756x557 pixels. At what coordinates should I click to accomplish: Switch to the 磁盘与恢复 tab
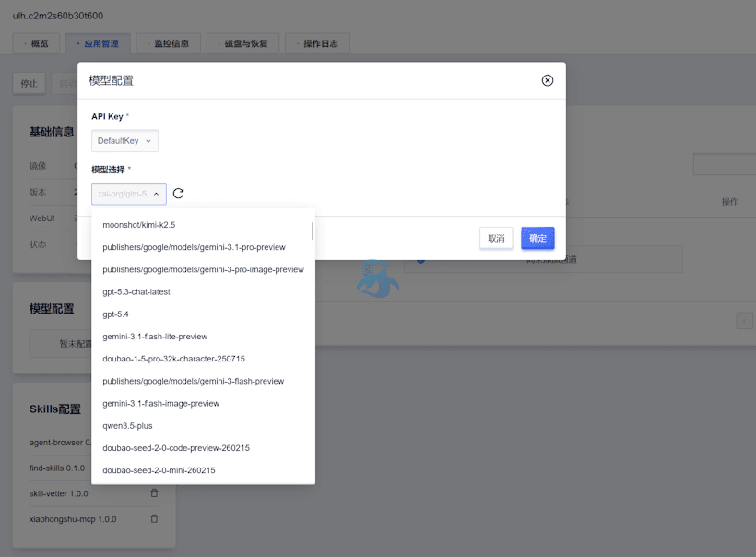[242, 42]
